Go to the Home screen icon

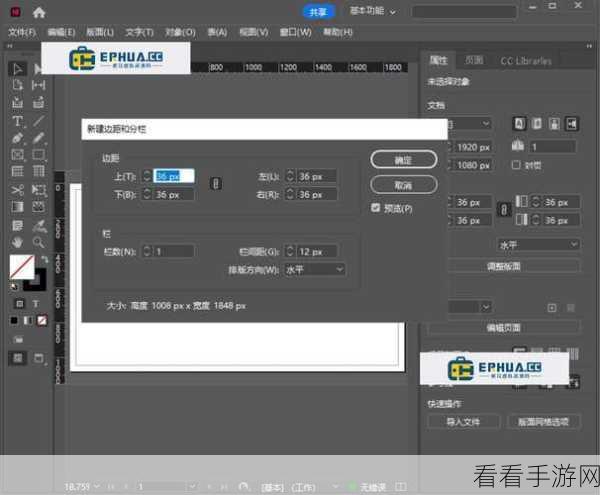(x=39, y=13)
